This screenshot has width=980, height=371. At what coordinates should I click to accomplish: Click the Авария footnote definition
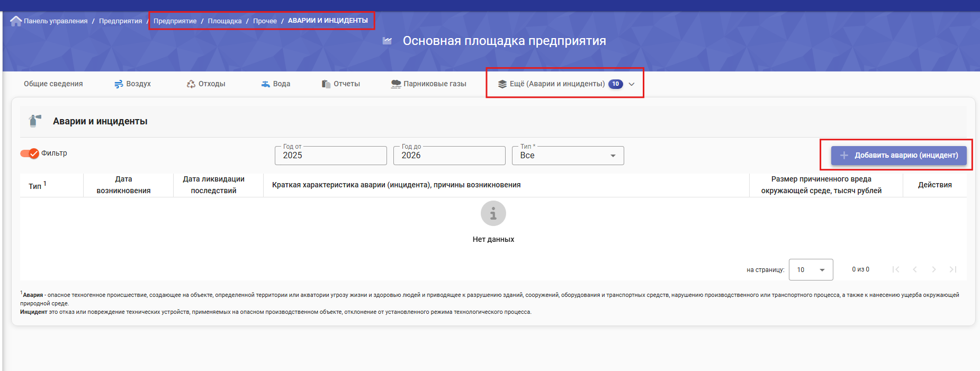490,299
